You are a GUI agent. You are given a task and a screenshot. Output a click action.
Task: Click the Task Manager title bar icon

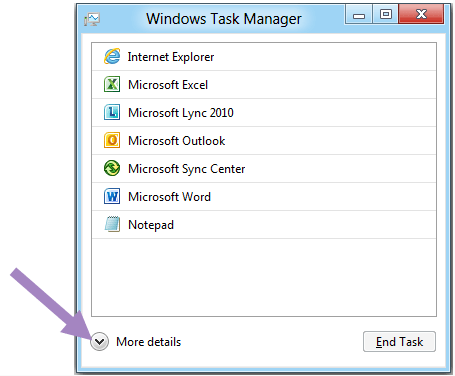(x=92, y=19)
